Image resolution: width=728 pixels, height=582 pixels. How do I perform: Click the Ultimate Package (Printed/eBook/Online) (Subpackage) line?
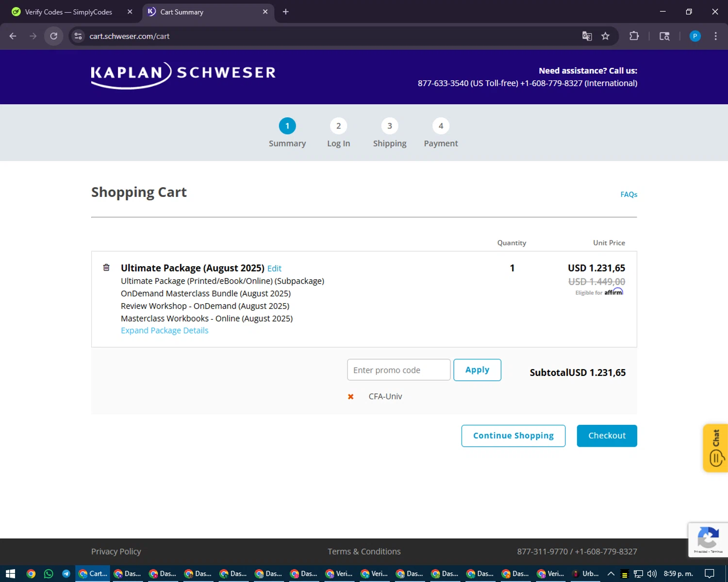click(222, 281)
